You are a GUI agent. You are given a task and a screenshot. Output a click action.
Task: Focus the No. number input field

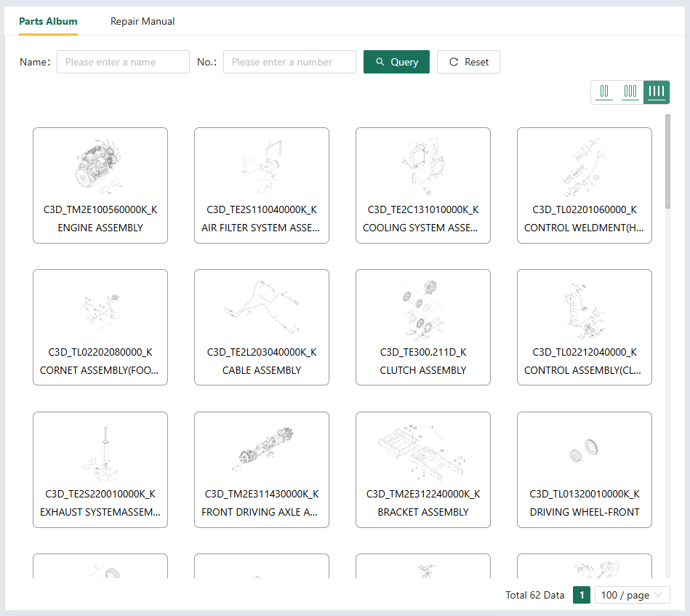tap(289, 62)
